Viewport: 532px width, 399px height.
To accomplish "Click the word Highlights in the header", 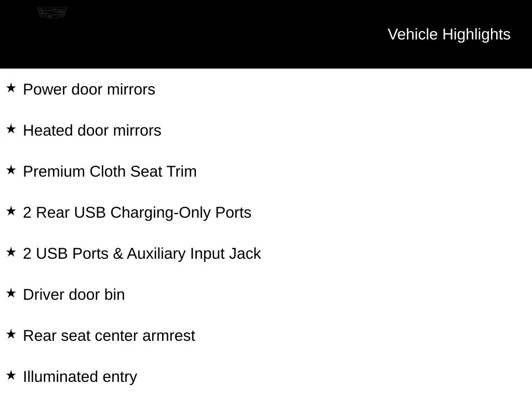I will (476, 35).
